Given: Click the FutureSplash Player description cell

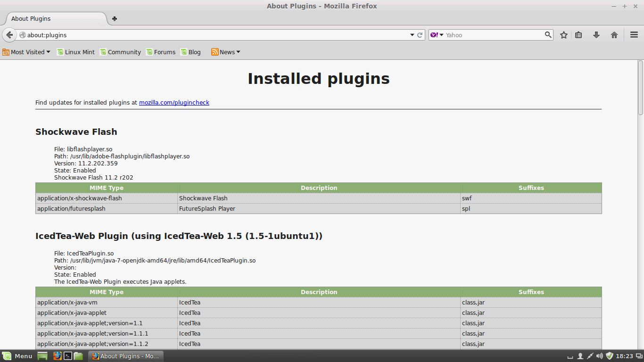Looking at the screenshot, I should [x=319, y=208].
